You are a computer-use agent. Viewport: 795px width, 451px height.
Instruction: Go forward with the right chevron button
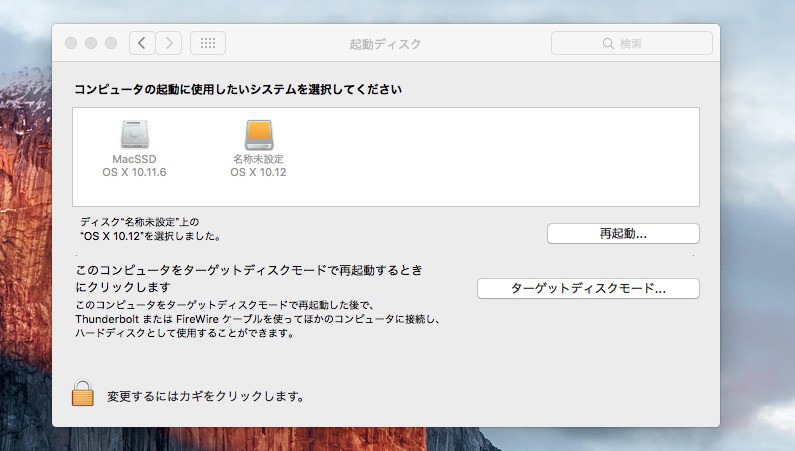[169, 43]
